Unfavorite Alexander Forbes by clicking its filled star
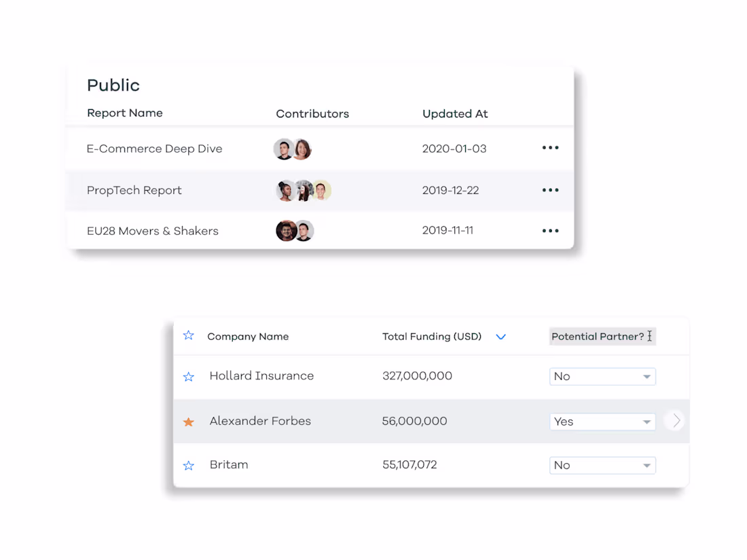Screen dimensions: 747x560 pyautogui.click(x=188, y=421)
